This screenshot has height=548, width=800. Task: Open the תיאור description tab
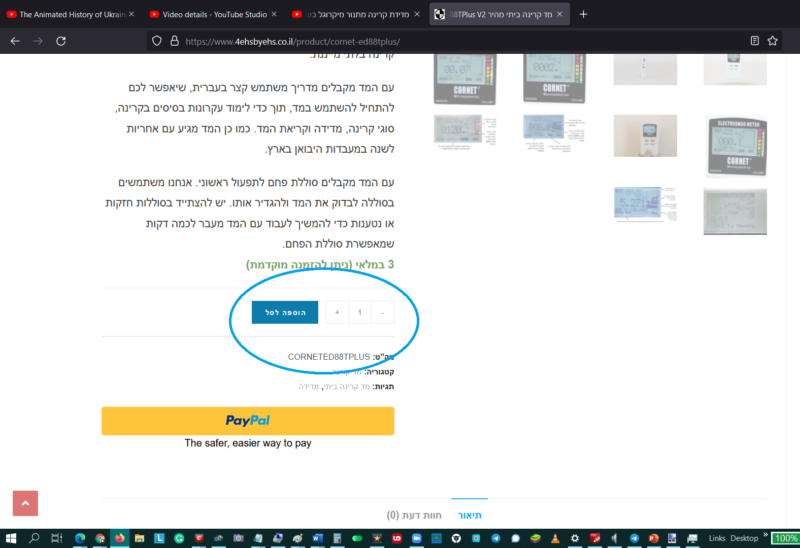pos(469,515)
